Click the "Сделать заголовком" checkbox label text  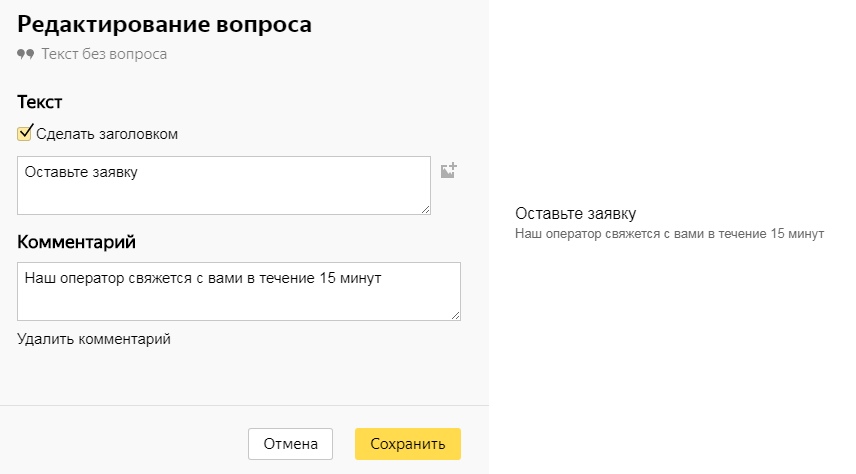pos(107,134)
